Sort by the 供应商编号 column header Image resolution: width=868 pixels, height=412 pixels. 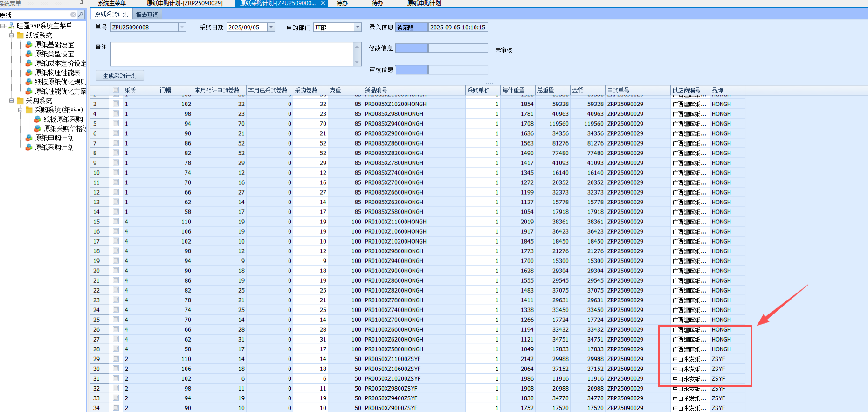(x=690, y=90)
